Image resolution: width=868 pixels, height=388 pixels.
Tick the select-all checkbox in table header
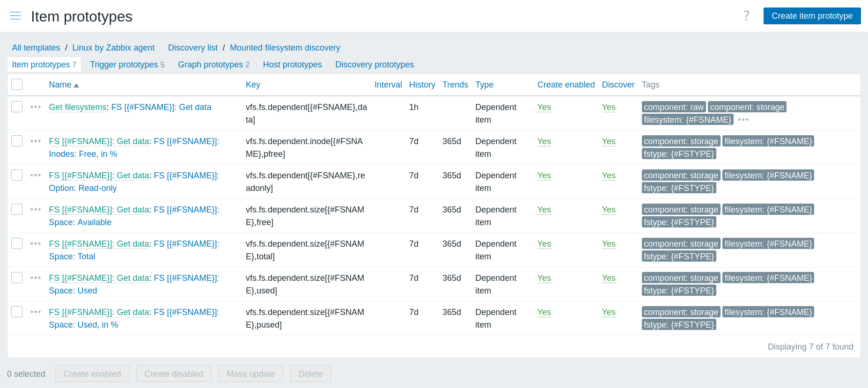17,84
